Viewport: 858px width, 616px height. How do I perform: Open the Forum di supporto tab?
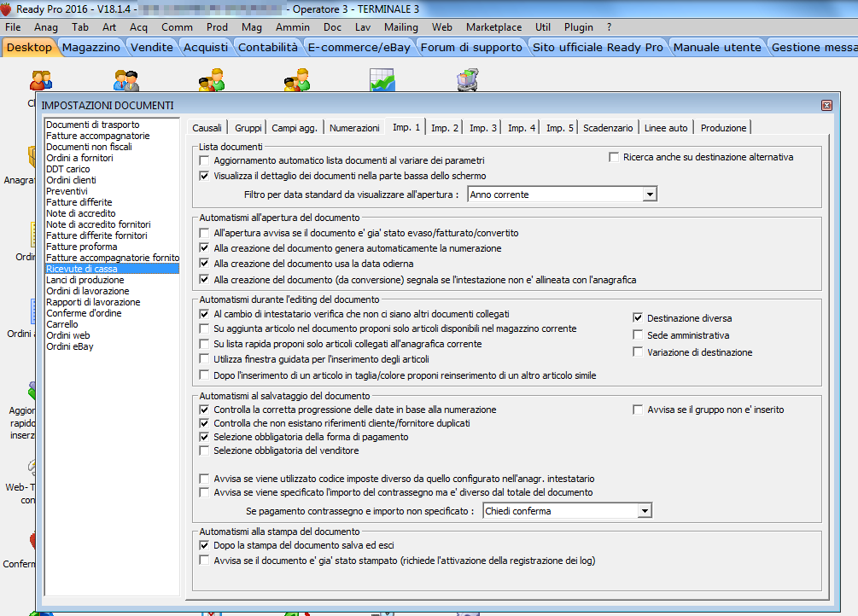tap(471, 48)
